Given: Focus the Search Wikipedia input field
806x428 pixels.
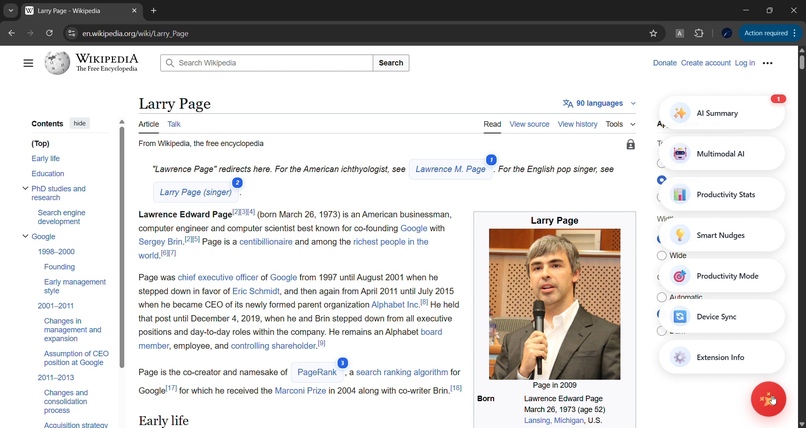Looking at the screenshot, I should pyautogui.click(x=267, y=63).
